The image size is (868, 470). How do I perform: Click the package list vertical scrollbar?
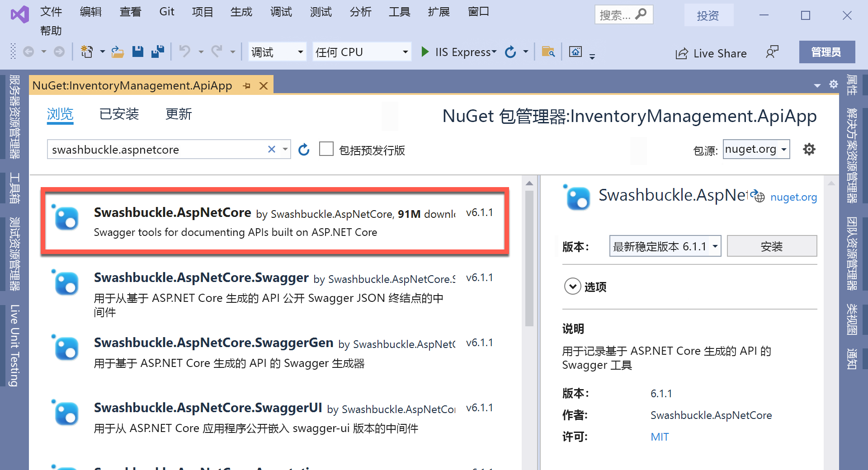point(529,258)
